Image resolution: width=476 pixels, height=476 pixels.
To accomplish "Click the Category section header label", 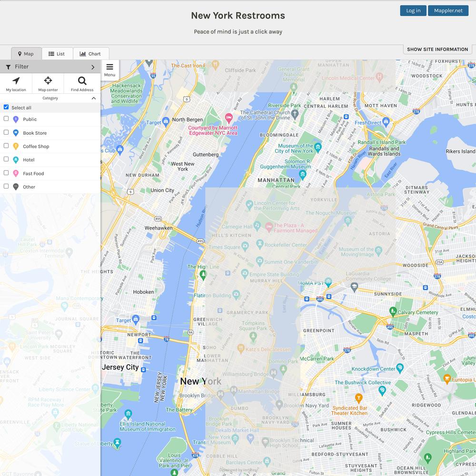I will (50, 99).
